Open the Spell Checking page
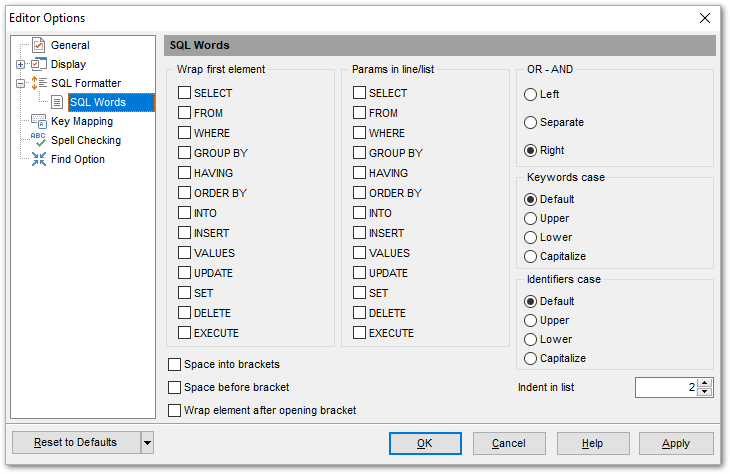 pos(86,140)
